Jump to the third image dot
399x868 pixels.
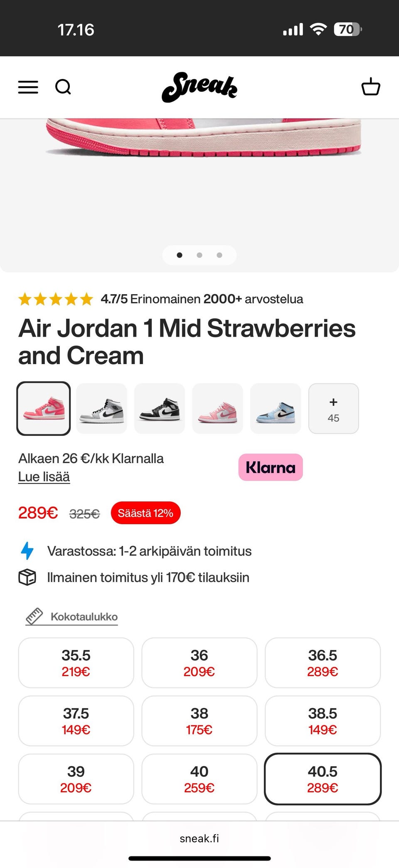click(219, 255)
